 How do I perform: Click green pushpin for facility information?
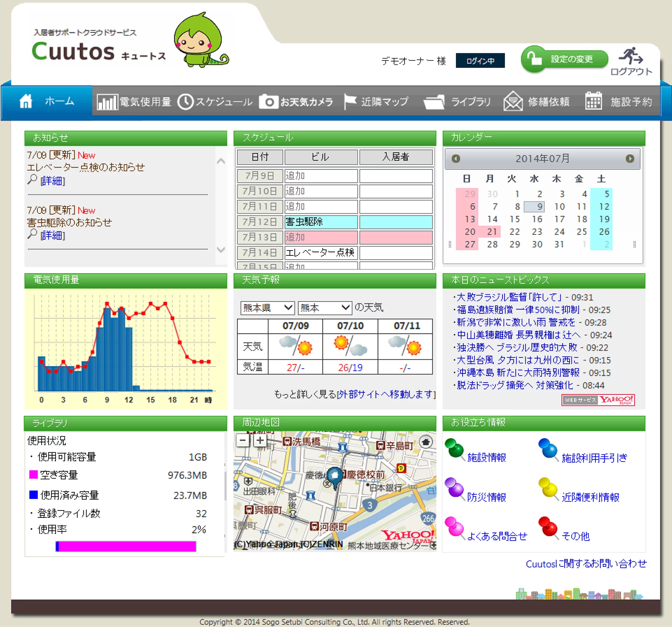click(455, 449)
